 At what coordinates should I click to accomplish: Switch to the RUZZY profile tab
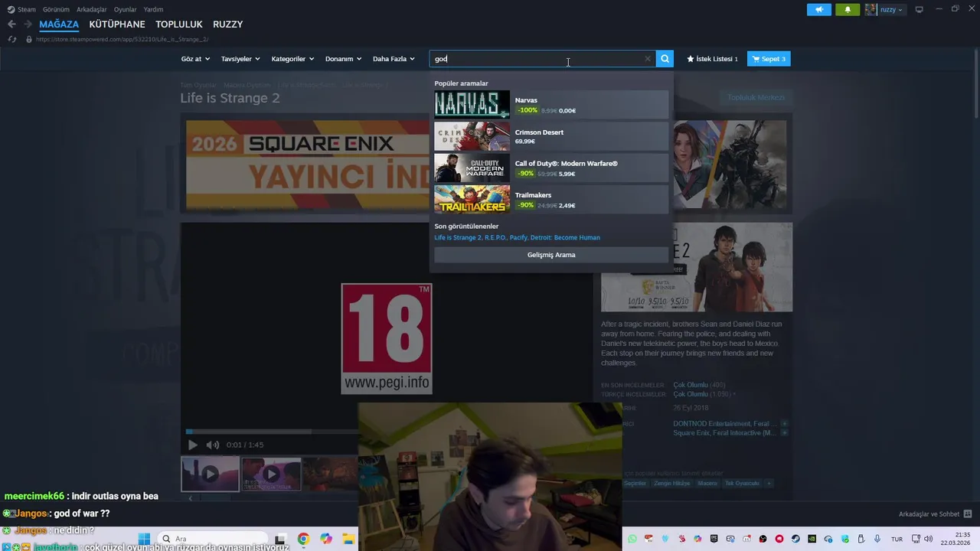[227, 24]
